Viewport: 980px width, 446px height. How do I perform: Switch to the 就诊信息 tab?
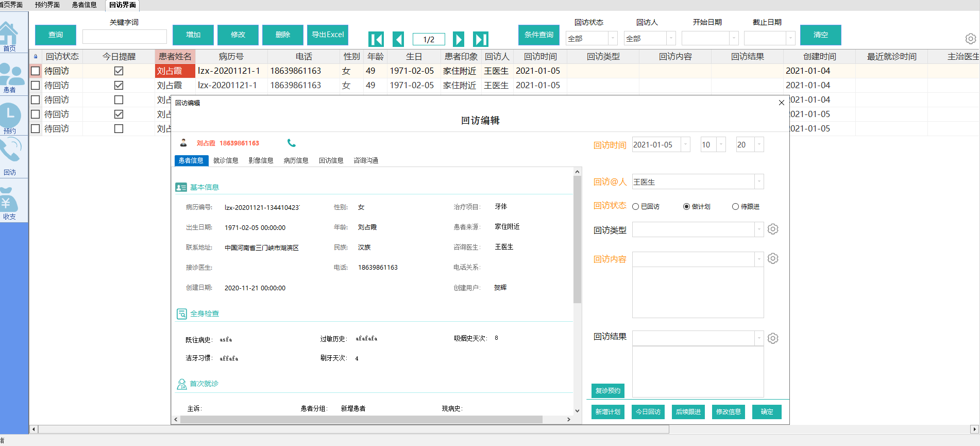click(226, 160)
